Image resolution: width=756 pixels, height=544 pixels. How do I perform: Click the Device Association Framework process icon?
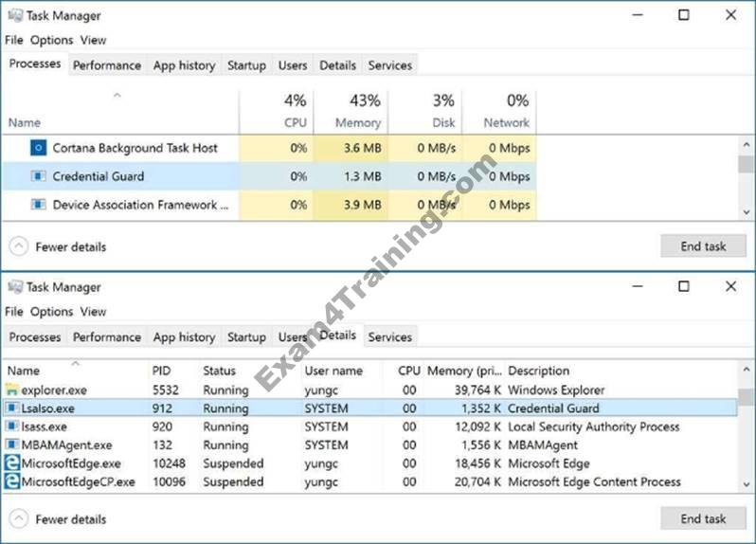(38, 205)
